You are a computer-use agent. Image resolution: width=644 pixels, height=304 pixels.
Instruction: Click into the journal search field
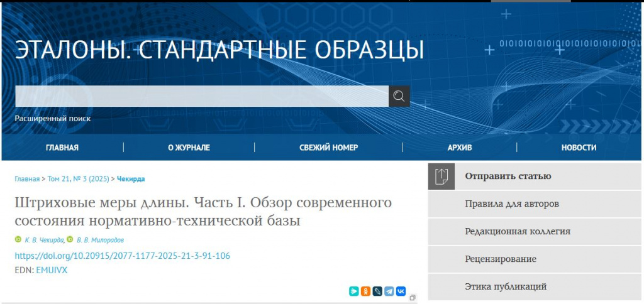click(202, 96)
